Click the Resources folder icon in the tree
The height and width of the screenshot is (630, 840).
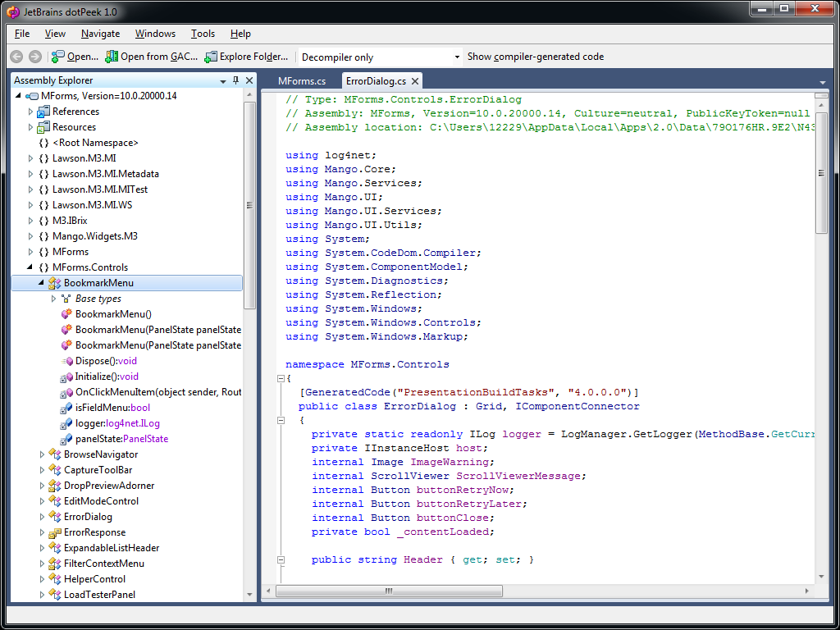pyautogui.click(x=43, y=127)
